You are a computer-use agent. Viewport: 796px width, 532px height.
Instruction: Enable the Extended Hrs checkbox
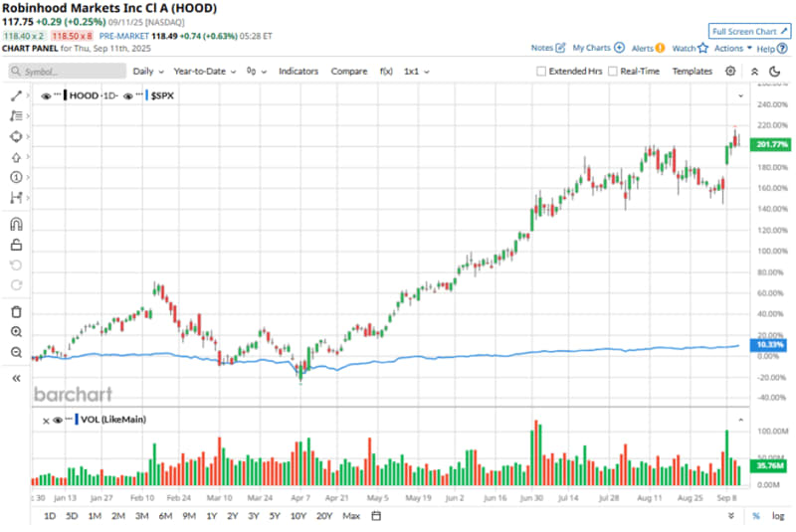click(x=541, y=72)
